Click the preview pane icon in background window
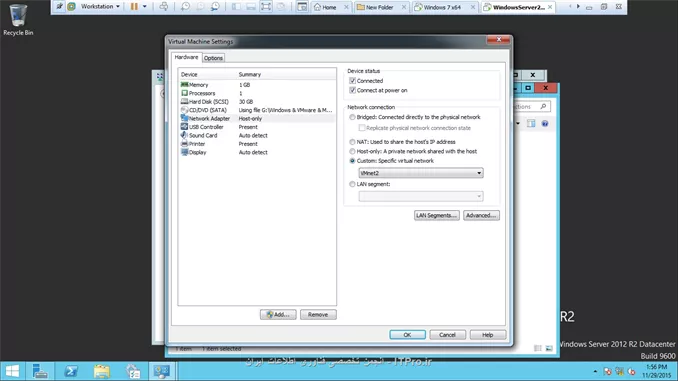Viewport: 678px width, 381px height. pos(531,124)
